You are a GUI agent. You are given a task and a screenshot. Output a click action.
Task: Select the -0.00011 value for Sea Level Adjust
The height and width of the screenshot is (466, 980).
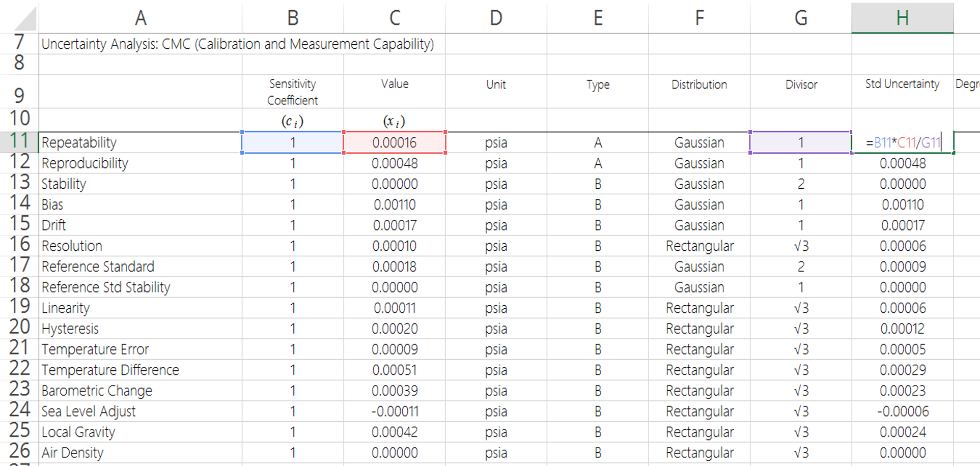395,411
